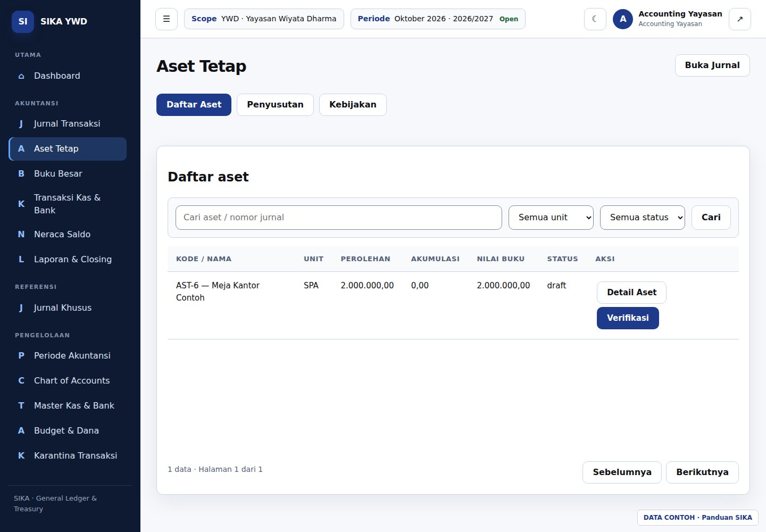766x532 pixels.
Task: Open Laporan & Closing
Action: (68, 259)
